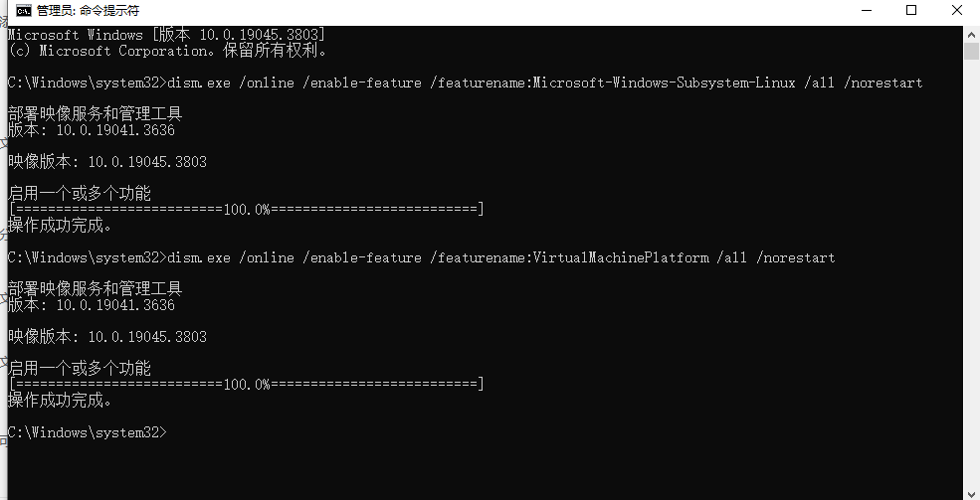
Task: Click the Microsoft-Windows-Subsystem-Linux dism command line
Action: [x=465, y=83]
